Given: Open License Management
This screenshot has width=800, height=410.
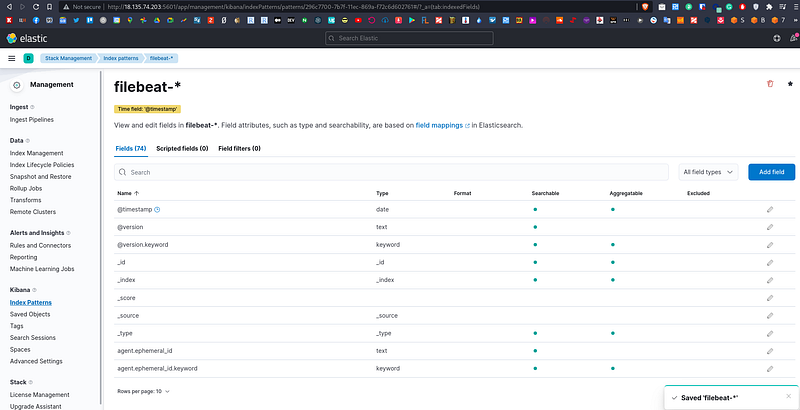Looking at the screenshot, I should (x=40, y=395).
